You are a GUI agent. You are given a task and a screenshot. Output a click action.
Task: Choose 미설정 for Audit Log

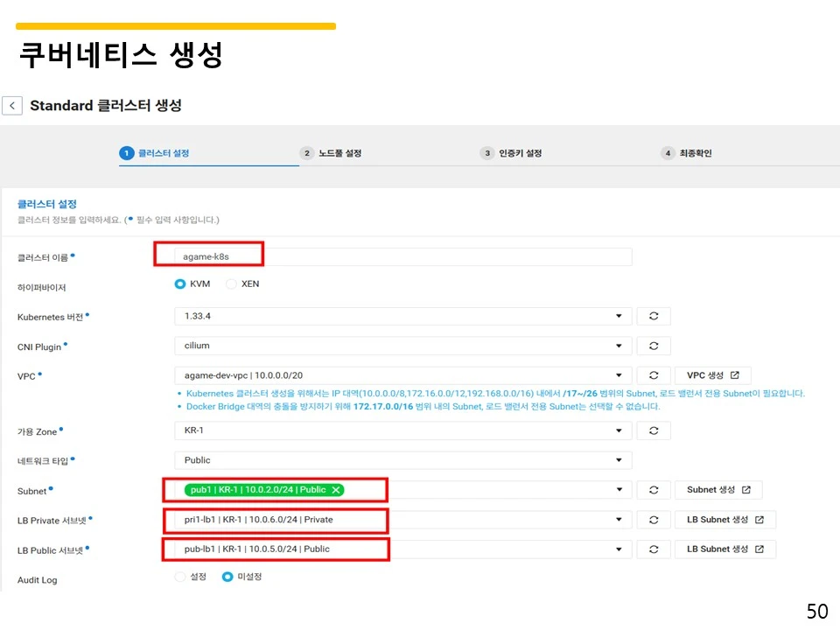tap(227, 577)
